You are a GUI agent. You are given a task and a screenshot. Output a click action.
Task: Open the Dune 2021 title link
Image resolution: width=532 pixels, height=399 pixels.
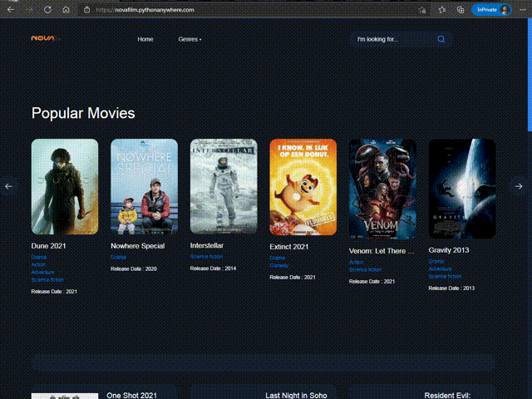(x=48, y=246)
